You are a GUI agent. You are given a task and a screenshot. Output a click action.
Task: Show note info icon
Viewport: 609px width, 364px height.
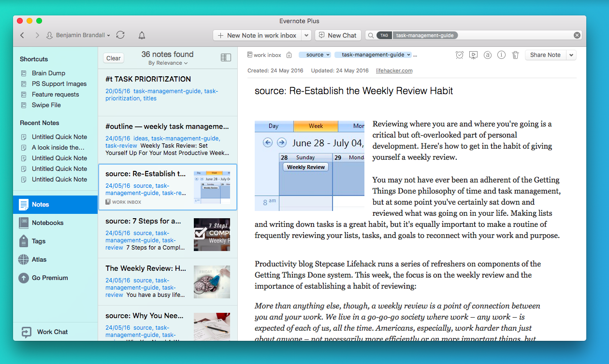(x=501, y=55)
